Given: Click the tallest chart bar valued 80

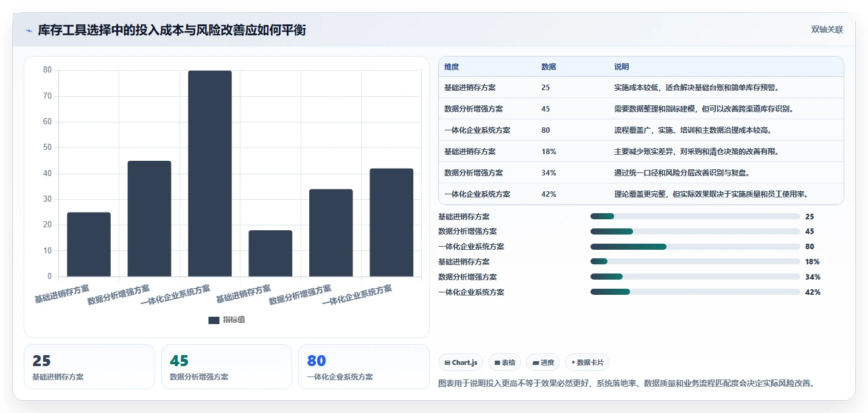Looking at the screenshot, I should pos(210,174).
